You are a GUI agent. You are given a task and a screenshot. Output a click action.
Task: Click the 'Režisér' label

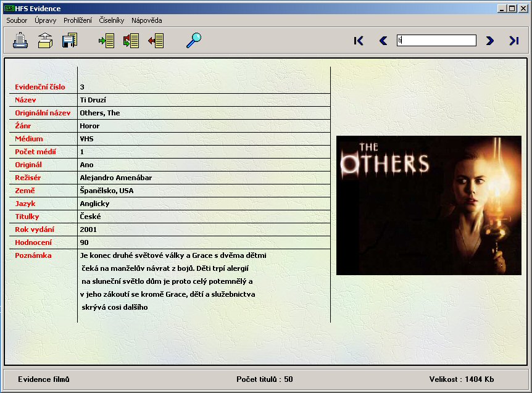28,178
